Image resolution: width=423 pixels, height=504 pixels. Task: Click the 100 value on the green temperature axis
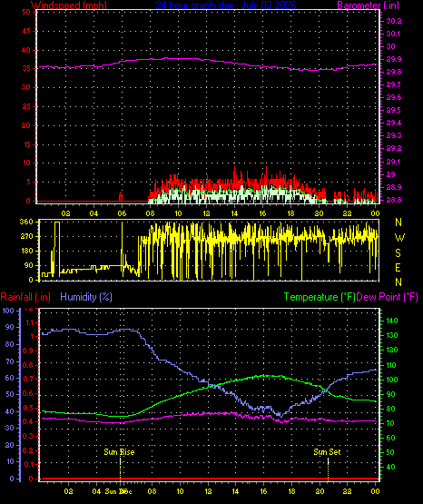tap(392, 380)
